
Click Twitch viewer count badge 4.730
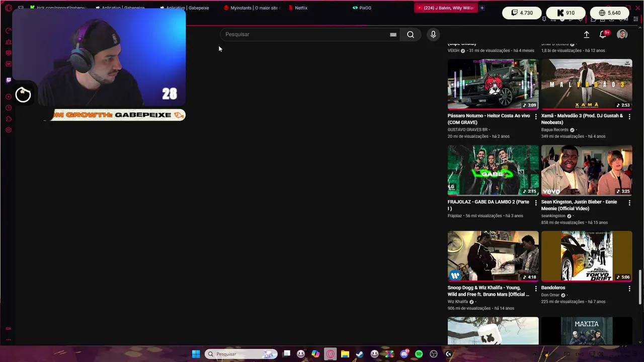[x=522, y=13]
